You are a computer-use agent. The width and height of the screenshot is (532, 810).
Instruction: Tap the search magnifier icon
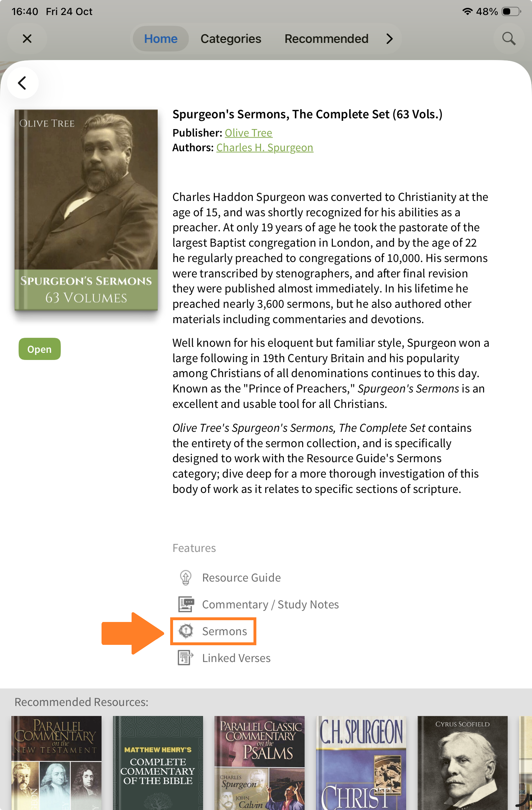[x=509, y=39]
